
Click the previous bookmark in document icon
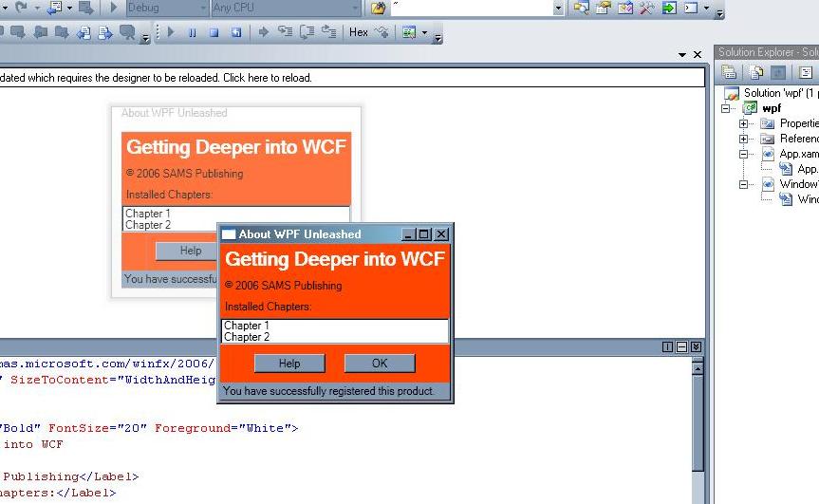pos(84,33)
